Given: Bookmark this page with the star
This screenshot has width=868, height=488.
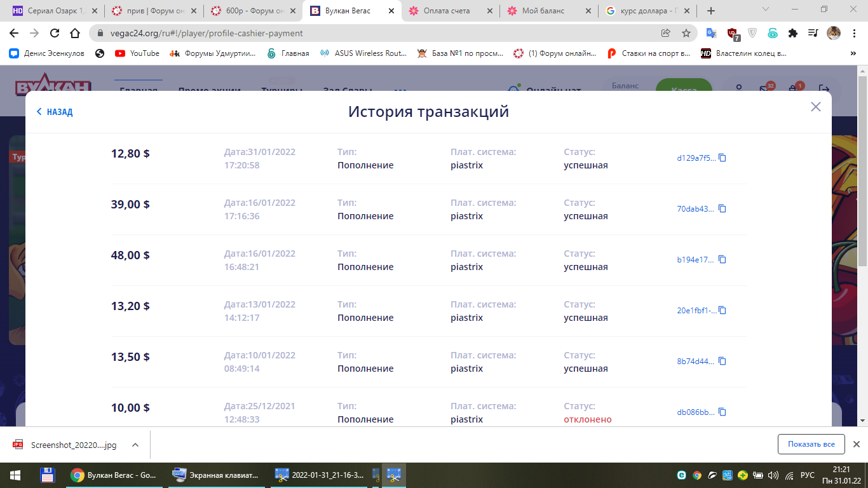Looking at the screenshot, I should tap(686, 33).
